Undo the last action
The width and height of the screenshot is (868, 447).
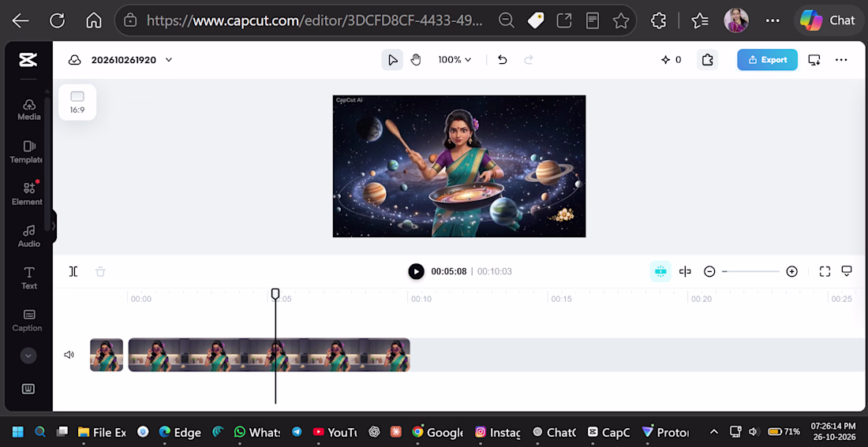502,60
